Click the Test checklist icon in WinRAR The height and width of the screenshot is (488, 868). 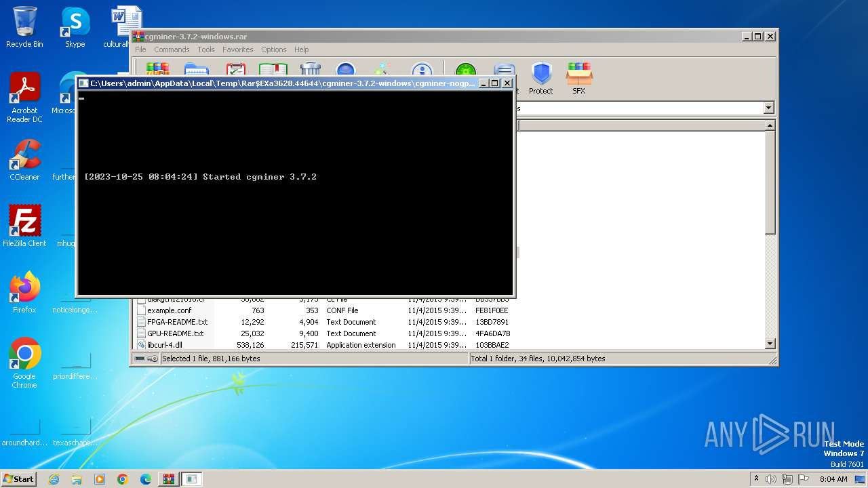click(235, 70)
